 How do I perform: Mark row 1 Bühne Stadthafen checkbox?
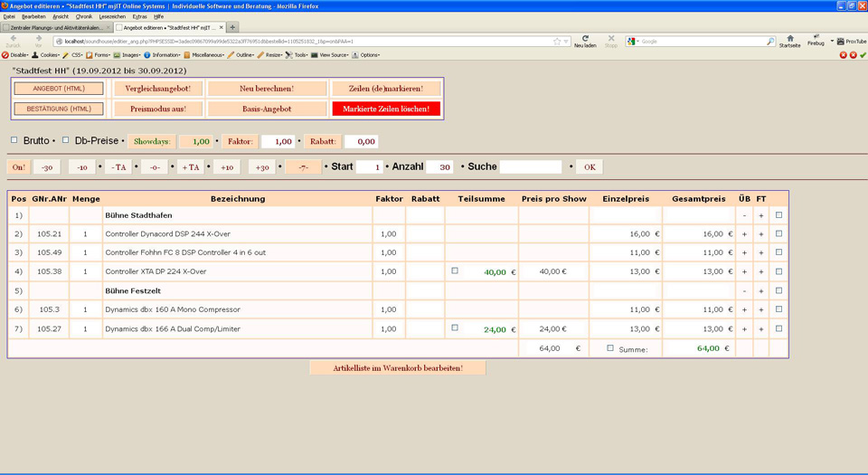778,214
